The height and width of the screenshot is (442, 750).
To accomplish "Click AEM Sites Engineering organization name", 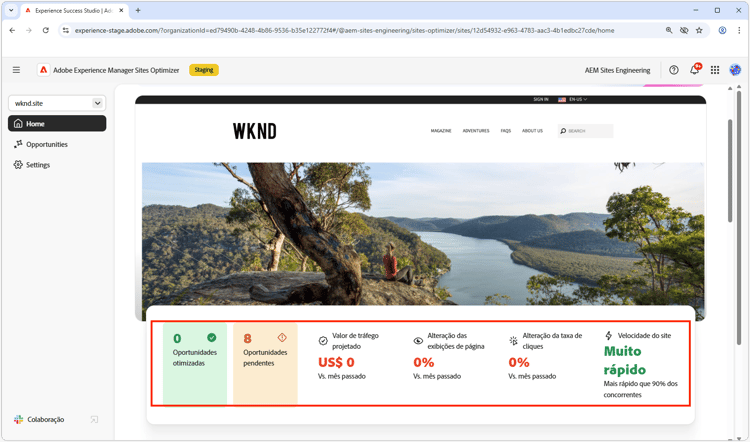I will click(617, 70).
